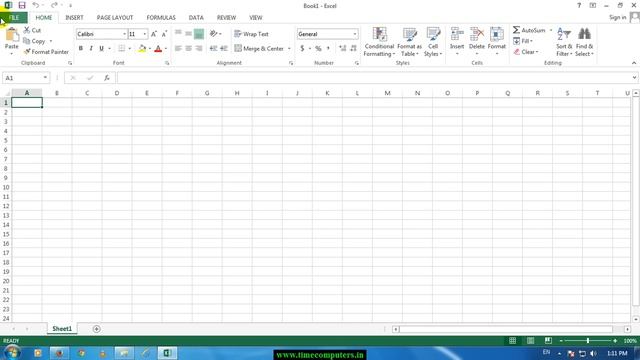
Task: Select the Sheet1 tab
Action: [x=62, y=329]
